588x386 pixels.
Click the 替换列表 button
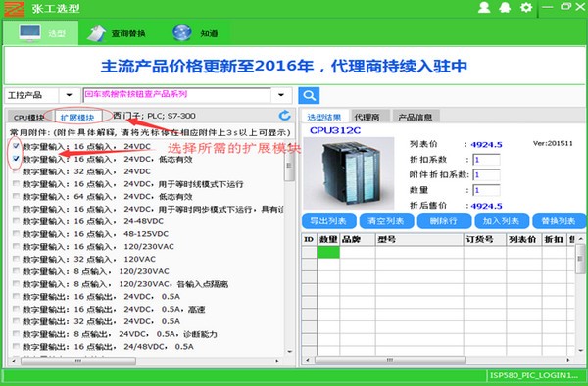tap(559, 221)
